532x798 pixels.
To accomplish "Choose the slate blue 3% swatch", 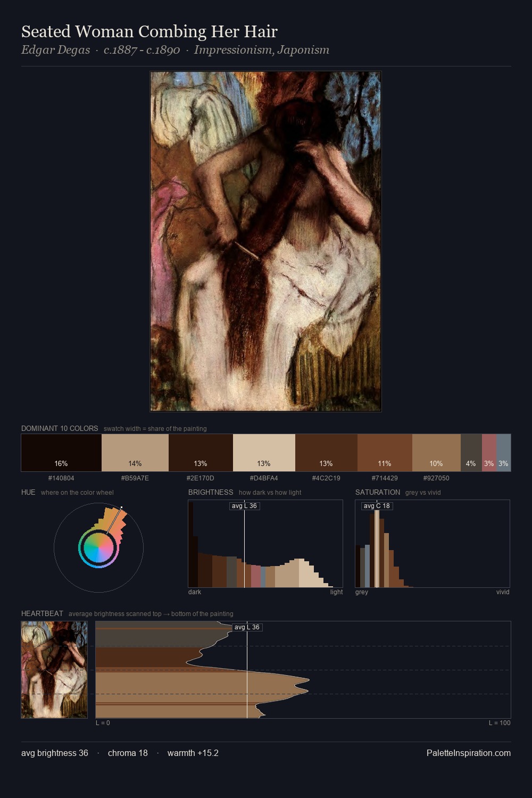I will (503, 453).
